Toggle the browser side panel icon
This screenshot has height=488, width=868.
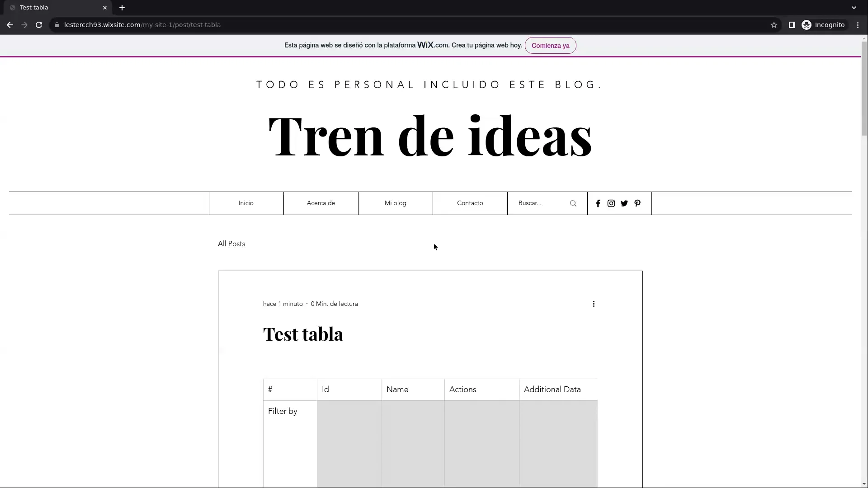pyautogui.click(x=792, y=25)
